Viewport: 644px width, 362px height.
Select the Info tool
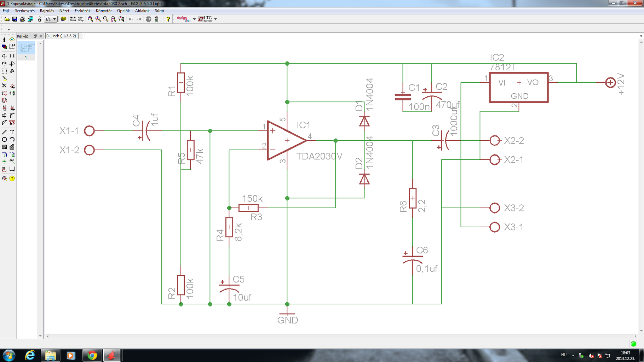4,40
